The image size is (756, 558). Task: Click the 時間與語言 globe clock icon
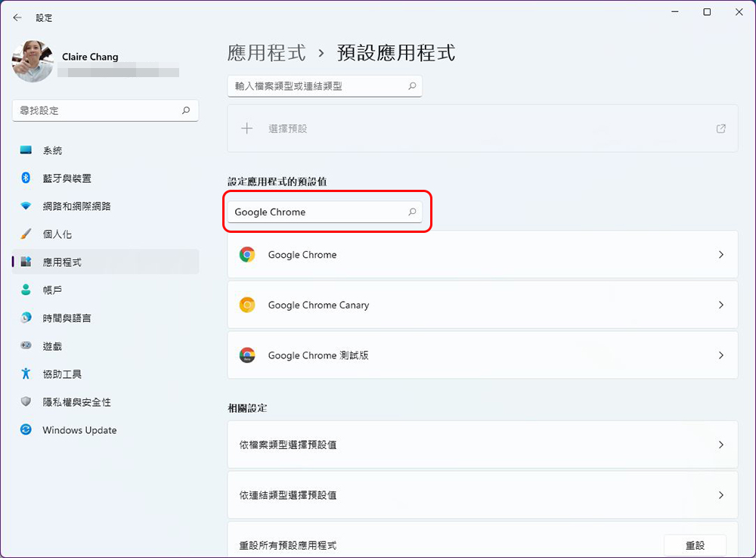26,318
